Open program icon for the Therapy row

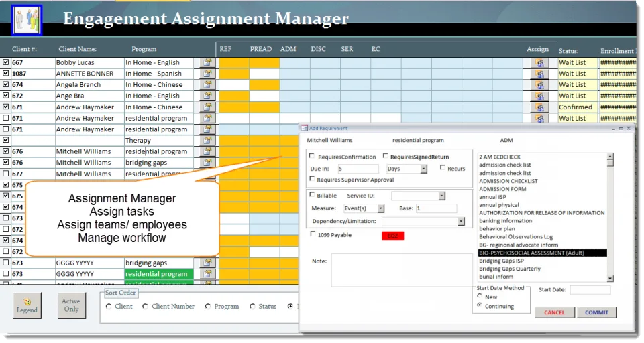coord(207,140)
